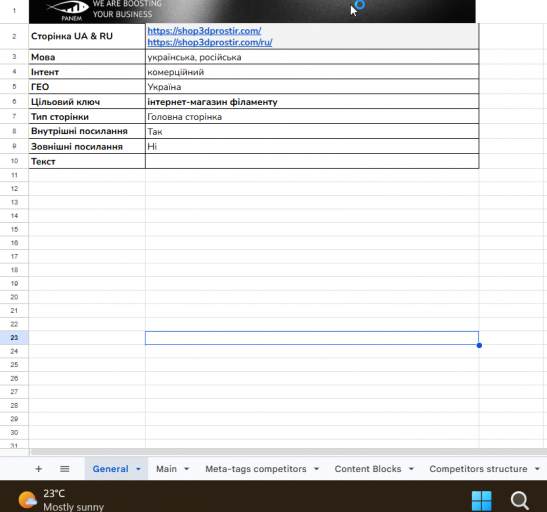Screen dimensions: 547x512
Task: Select row header 15
Action: point(14,229)
